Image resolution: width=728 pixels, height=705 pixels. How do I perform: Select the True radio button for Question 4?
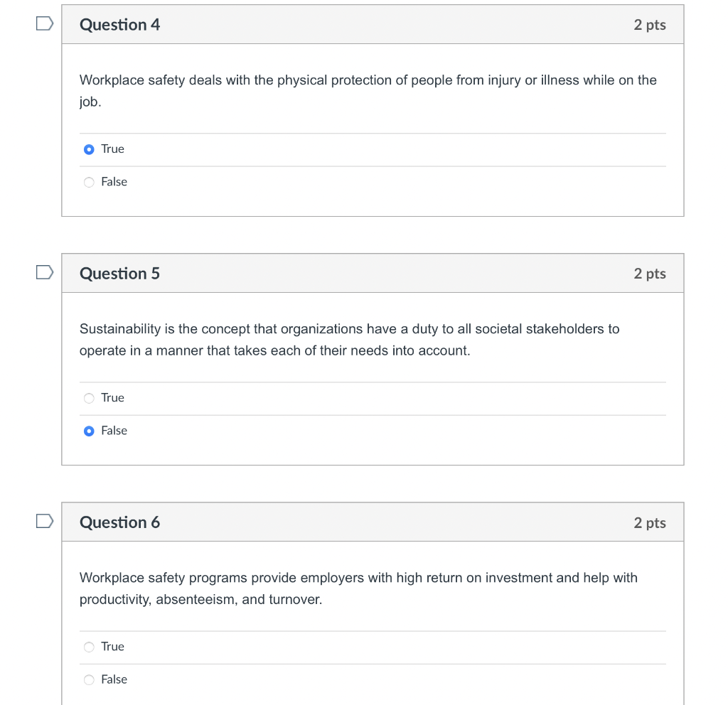coord(89,149)
